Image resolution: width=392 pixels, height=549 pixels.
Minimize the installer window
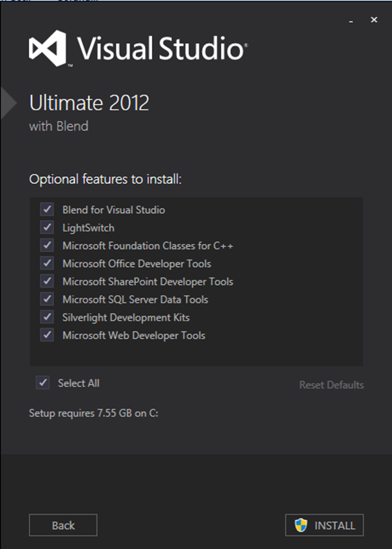[351, 21]
